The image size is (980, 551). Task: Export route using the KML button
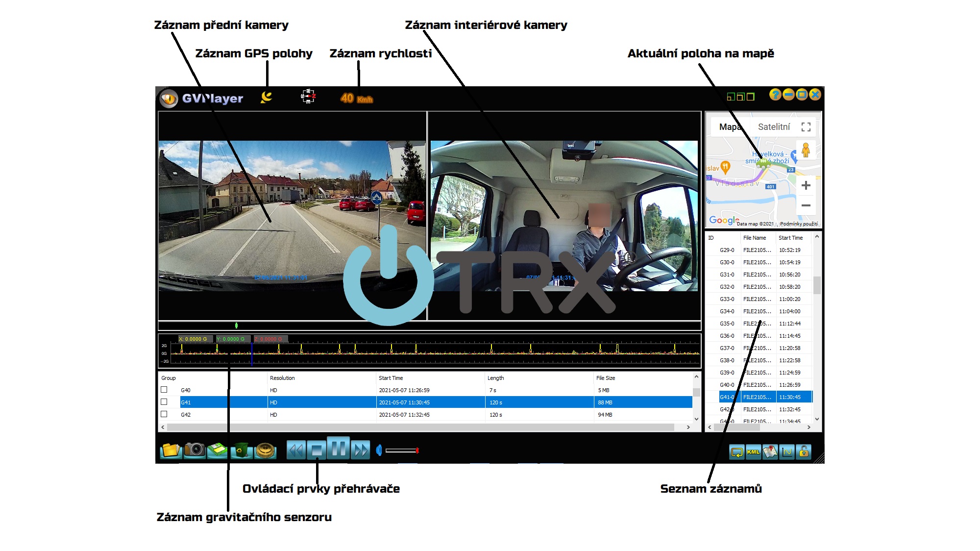[753, 452]
